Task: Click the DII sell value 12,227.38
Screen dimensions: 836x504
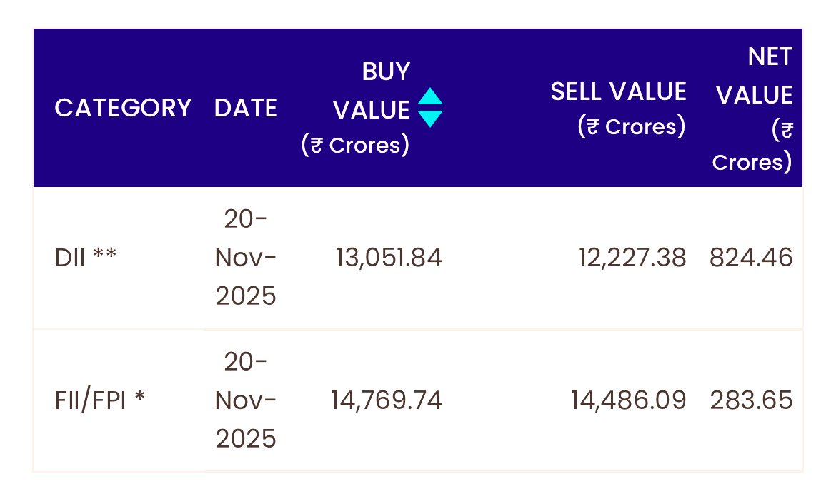Action: [632, 258]
